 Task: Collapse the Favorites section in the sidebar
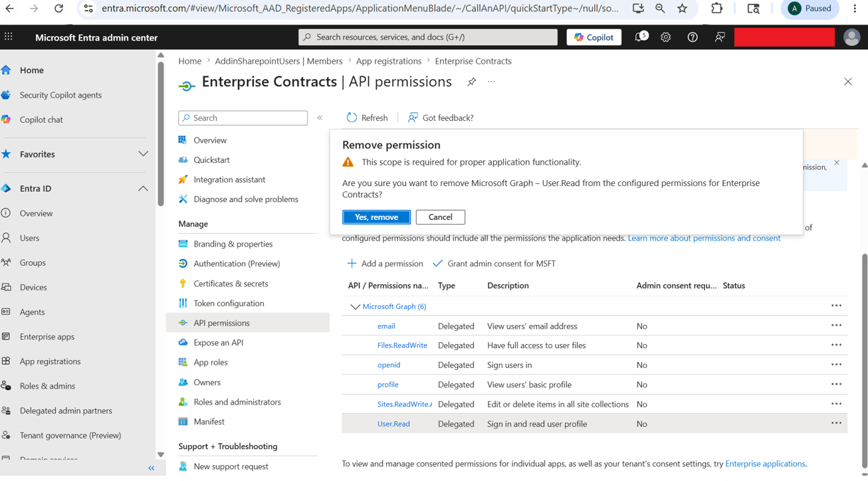143,154
